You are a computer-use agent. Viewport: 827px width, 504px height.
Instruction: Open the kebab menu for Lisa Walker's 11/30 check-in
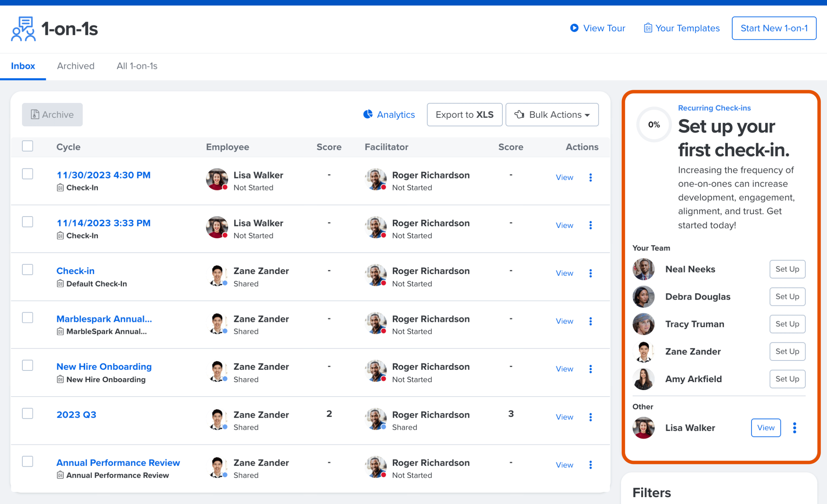tap(590, 177)
